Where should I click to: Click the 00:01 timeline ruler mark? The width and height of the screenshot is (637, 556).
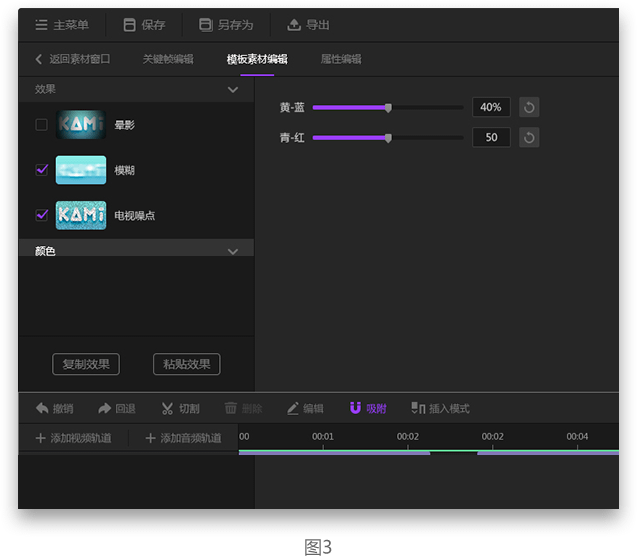[323, 437]
